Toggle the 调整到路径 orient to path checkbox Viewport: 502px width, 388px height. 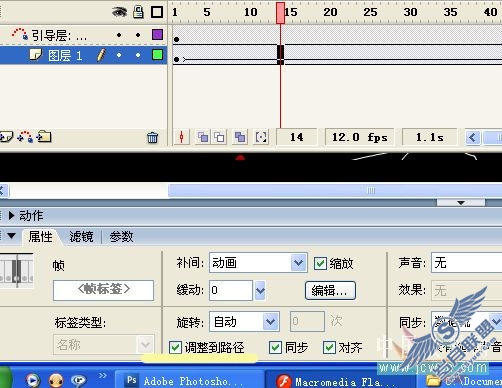pyautogui.click(x=175, y=347)
